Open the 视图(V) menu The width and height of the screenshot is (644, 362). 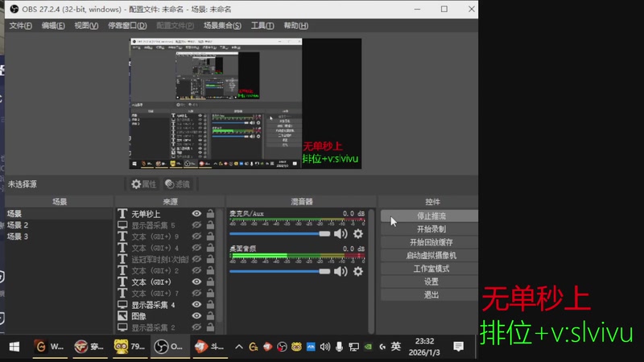coord(86,26)
